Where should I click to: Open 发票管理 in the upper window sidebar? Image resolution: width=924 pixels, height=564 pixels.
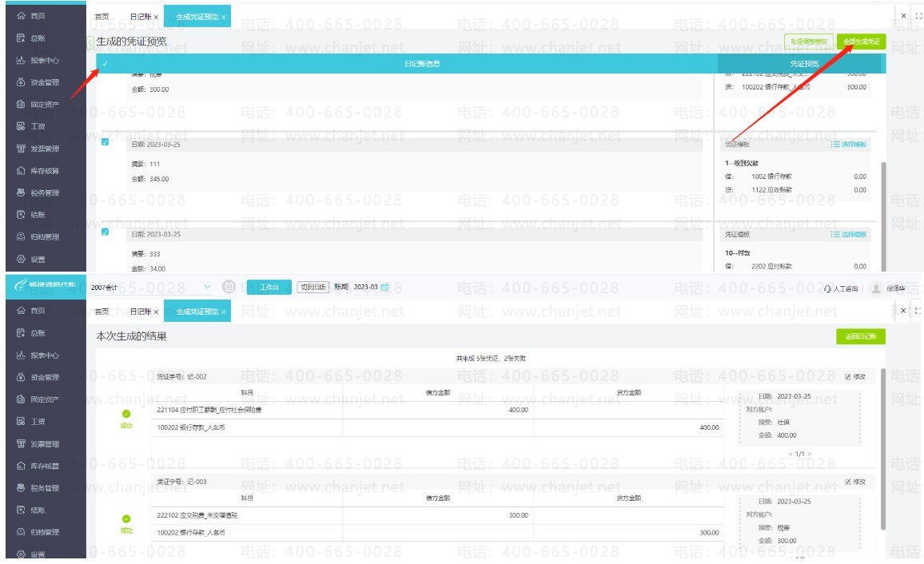point(38,149)
